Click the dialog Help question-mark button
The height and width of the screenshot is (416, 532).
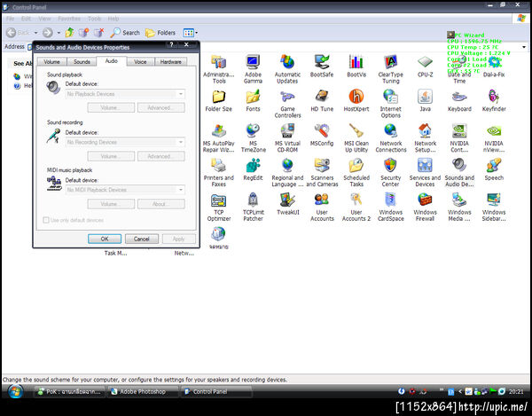point(171,44)
